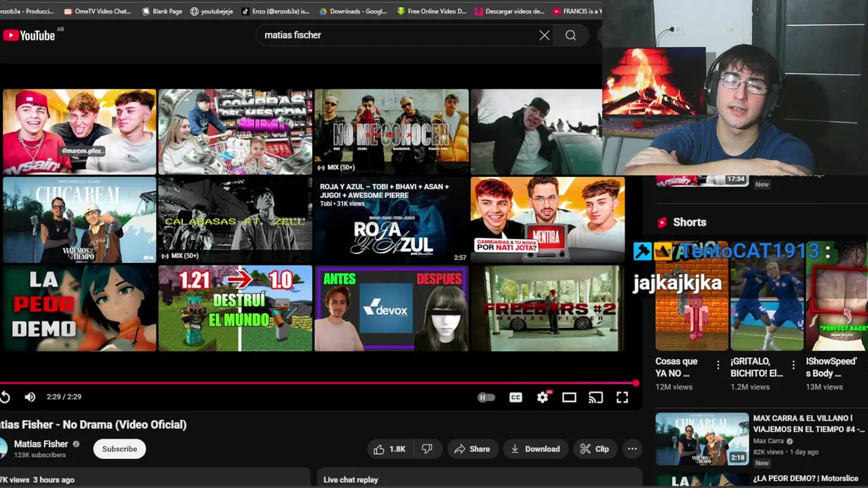Cast video to a TV
The width and height of the screenshot is (868, 488).
pyautogui.click(x=595, y=398)
